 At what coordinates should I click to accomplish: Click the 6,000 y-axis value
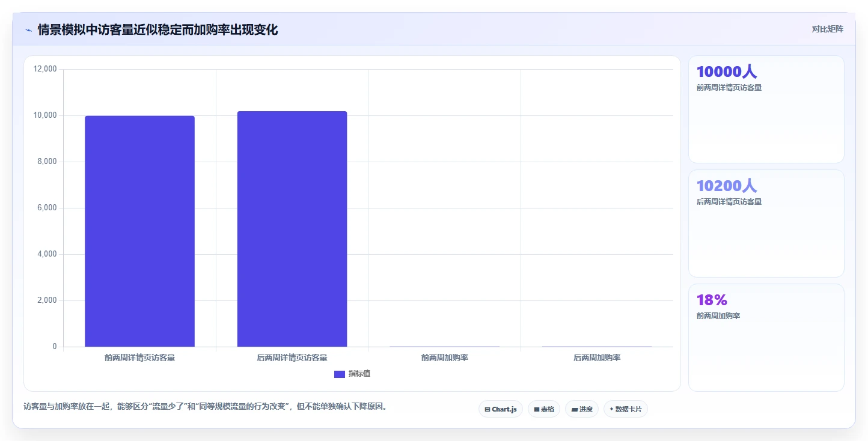click(47, 208)
